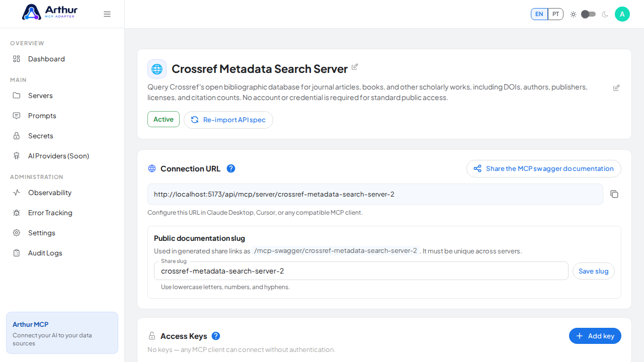The height and width of the screenshot is (362, 644).
Task: Click the Arthur MCP info card
Action: coord(62,333)
